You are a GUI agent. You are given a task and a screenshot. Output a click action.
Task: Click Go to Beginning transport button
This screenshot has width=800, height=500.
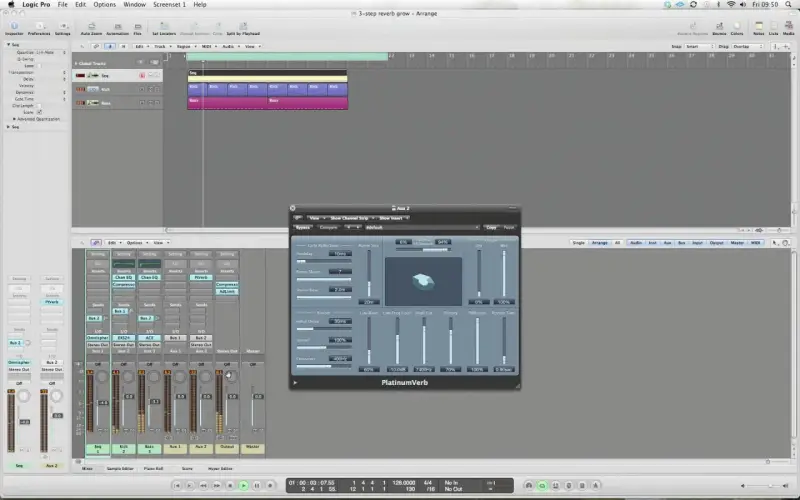point(177,485)
